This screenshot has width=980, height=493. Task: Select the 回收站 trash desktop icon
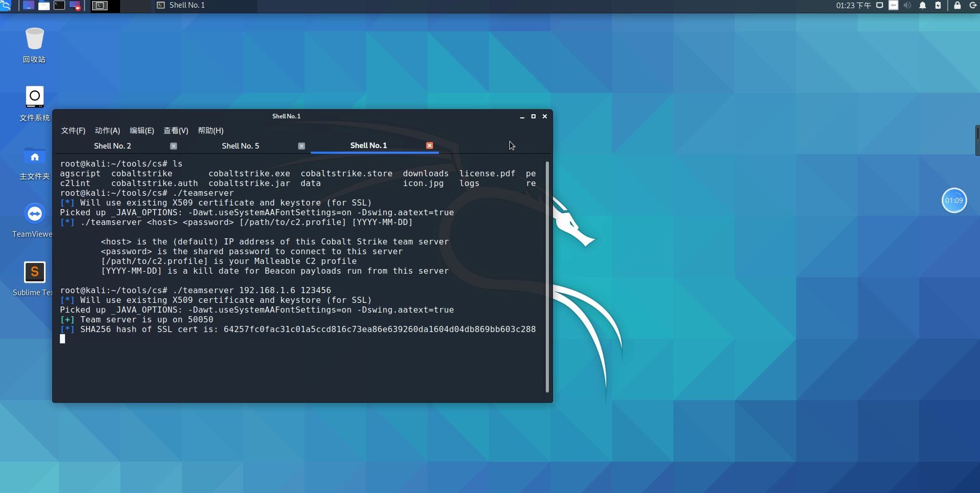point(34,45)
